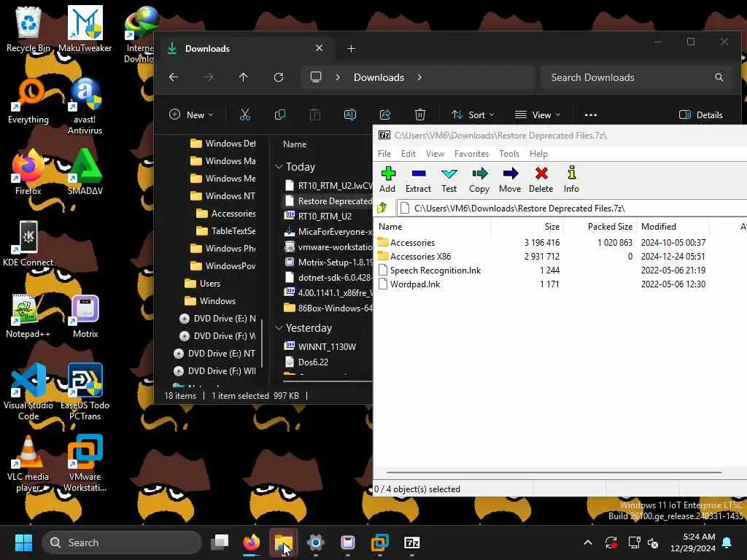747x560 pixels.
Task: Click the Rename icon in Explorer toolbar
Action: click(349, 114)
